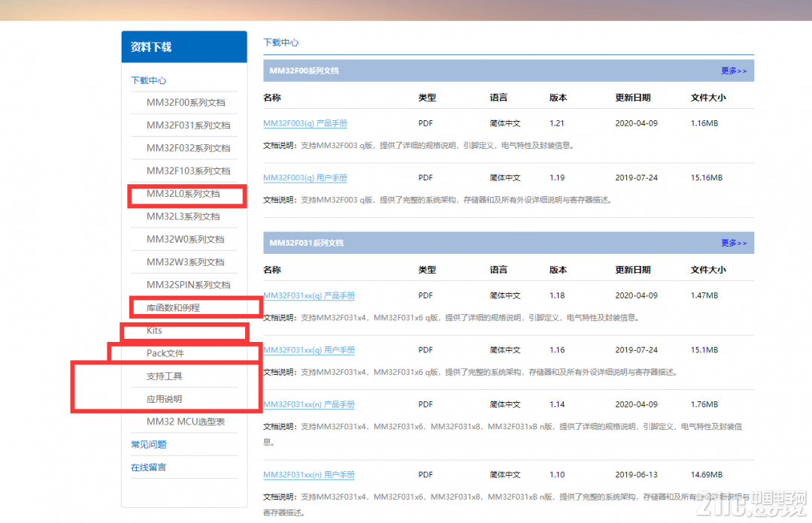Select MM32F103系列文档 in sidebar

[x=189, y=171]
